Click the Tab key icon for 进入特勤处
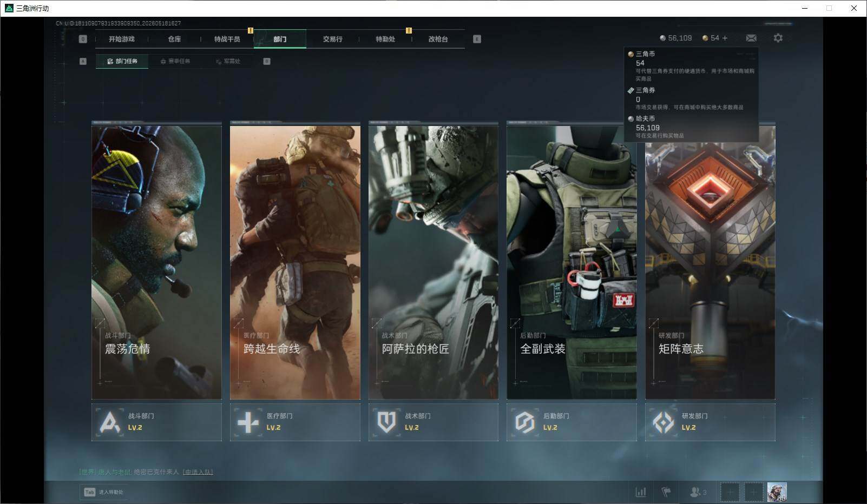This screenshot has height=504, width=867. [90, 492]
